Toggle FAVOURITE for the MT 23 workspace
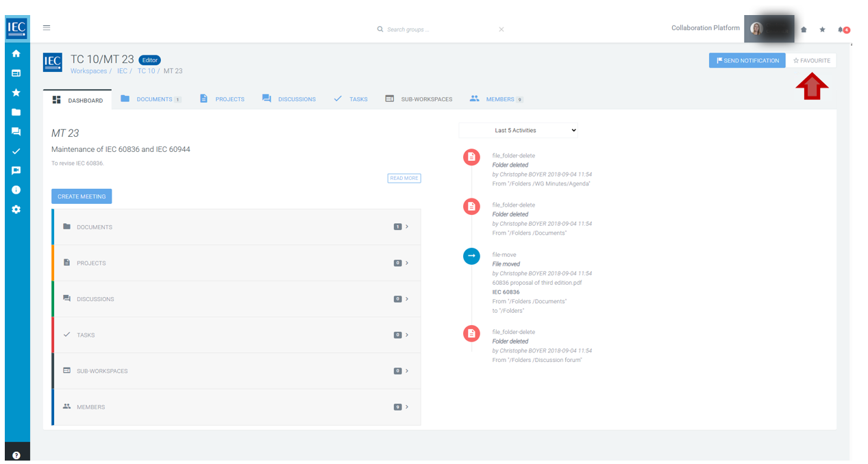The width and height of the screenshot is (868, 464). [x=811, y=60]
